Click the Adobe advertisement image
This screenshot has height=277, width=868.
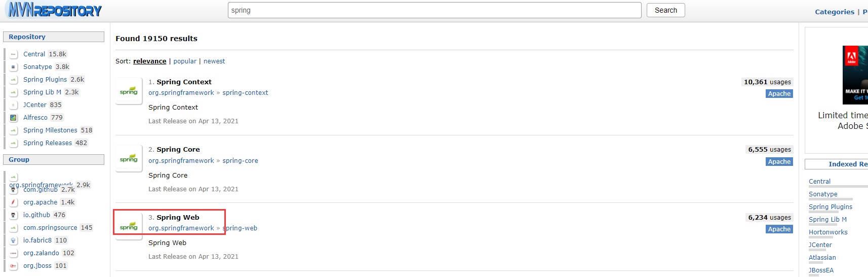coord(855,75)
